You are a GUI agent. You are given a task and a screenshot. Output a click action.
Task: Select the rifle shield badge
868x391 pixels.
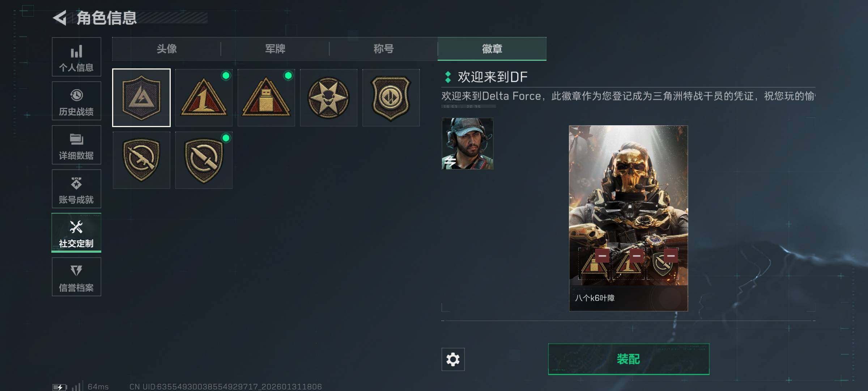pyautogui.click(x=141, y=160)
